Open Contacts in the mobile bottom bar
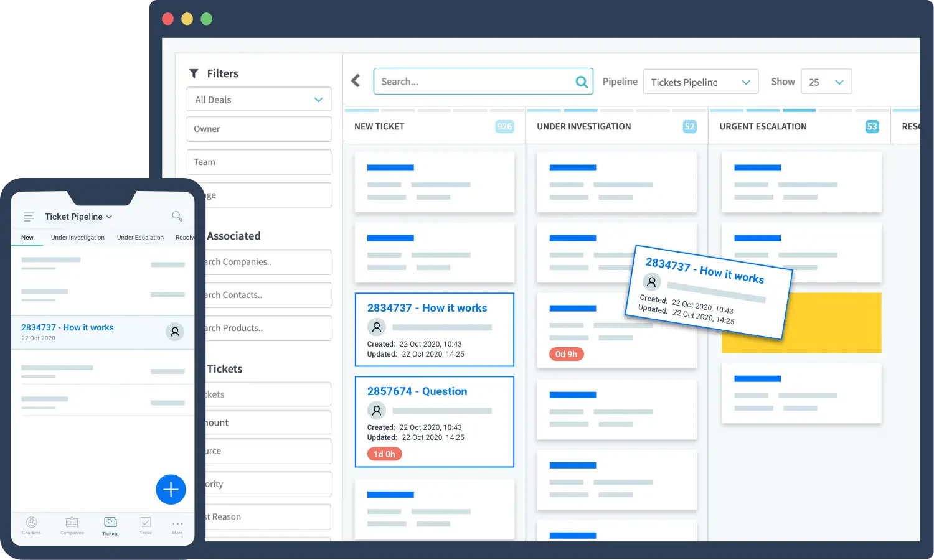 (31, 525)
